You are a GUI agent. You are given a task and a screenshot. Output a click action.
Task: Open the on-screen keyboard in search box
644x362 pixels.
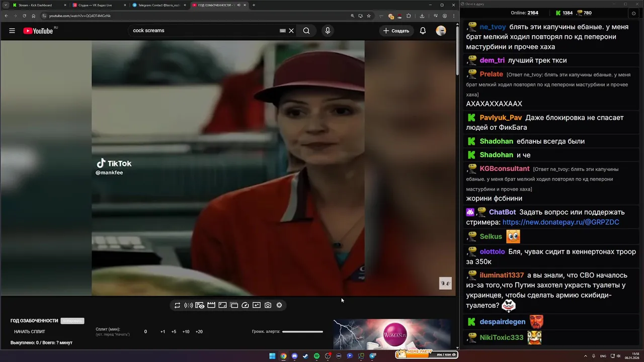click(283, 31)
